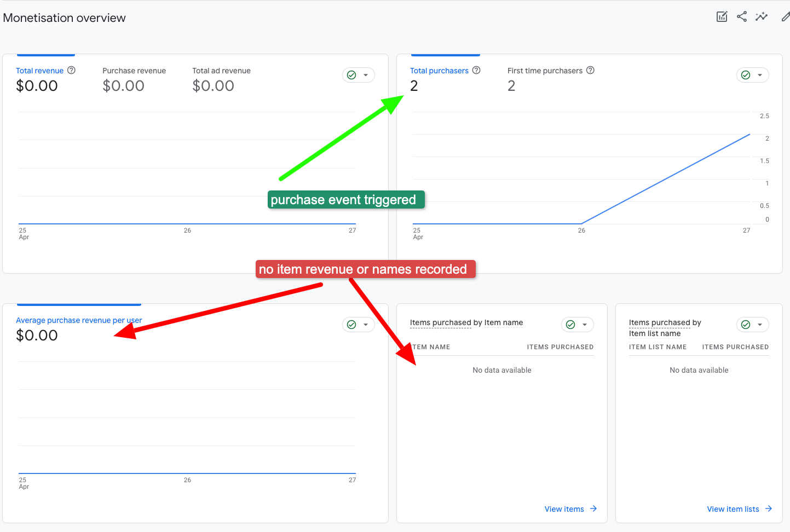Screen dimensions: 790x532
Task: Click the Total revenue help icon
Action: pos(72,70)
